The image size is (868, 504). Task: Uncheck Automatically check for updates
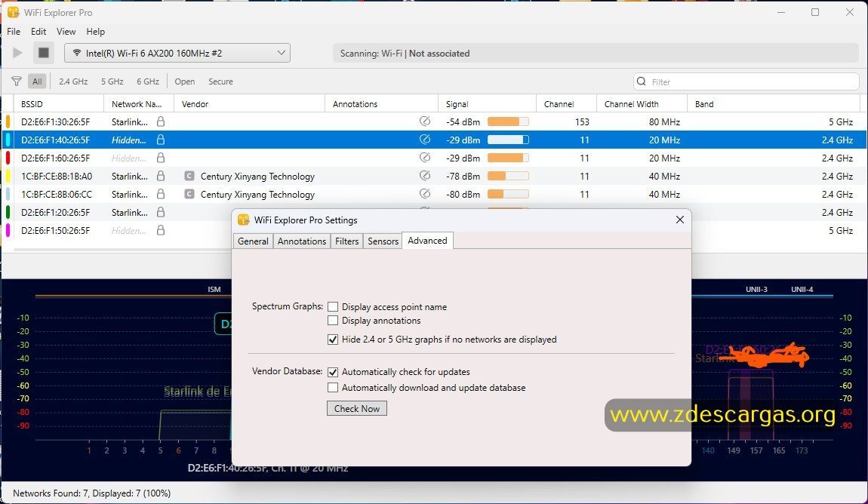pyautogui.click(x=333, y=372)
